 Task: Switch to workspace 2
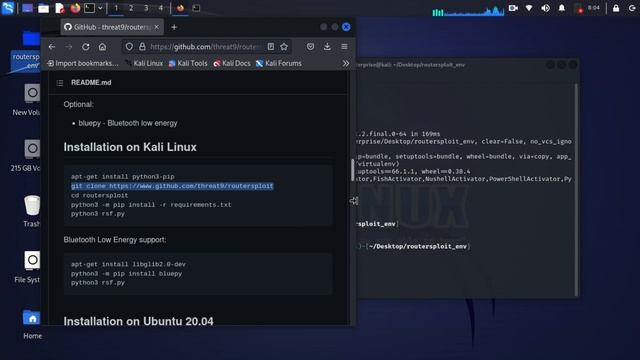[131, 8]
